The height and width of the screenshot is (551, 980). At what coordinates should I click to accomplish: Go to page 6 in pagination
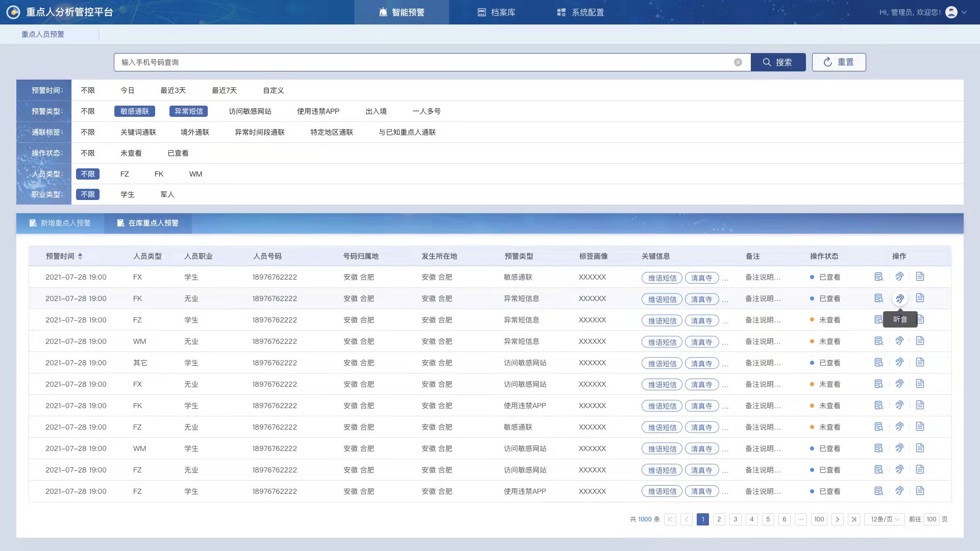pos(785,519)
